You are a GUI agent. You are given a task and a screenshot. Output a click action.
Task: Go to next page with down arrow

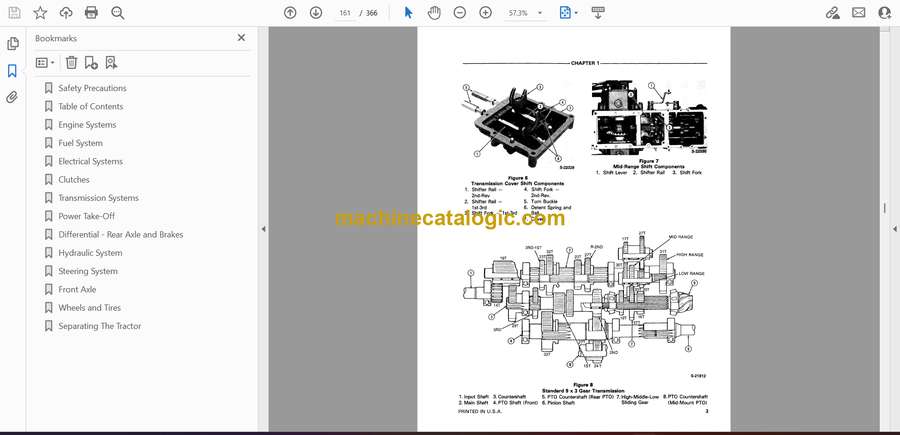tap(316, 13)
